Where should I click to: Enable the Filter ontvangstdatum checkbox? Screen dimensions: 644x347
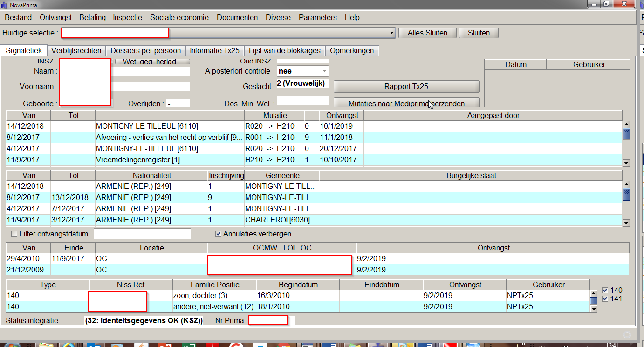tap(14, 234)
